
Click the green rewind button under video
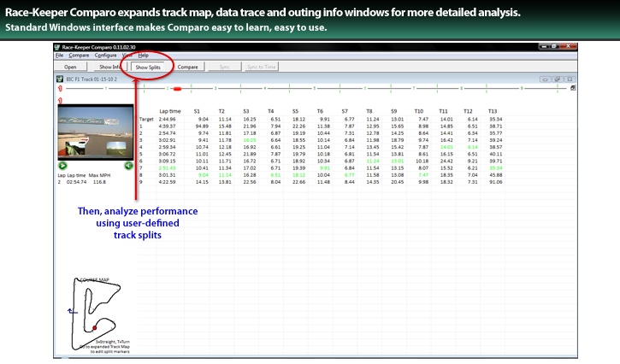point(129,165)
